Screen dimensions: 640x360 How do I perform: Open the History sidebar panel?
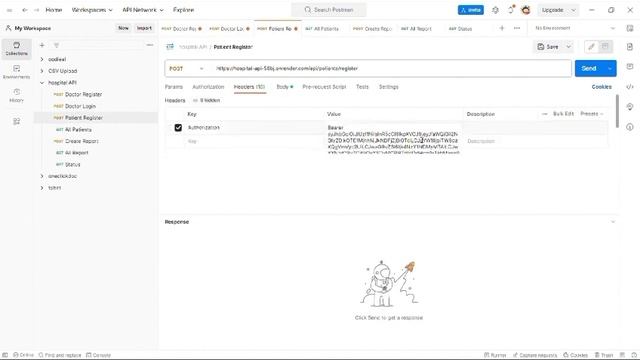(16, 95)
